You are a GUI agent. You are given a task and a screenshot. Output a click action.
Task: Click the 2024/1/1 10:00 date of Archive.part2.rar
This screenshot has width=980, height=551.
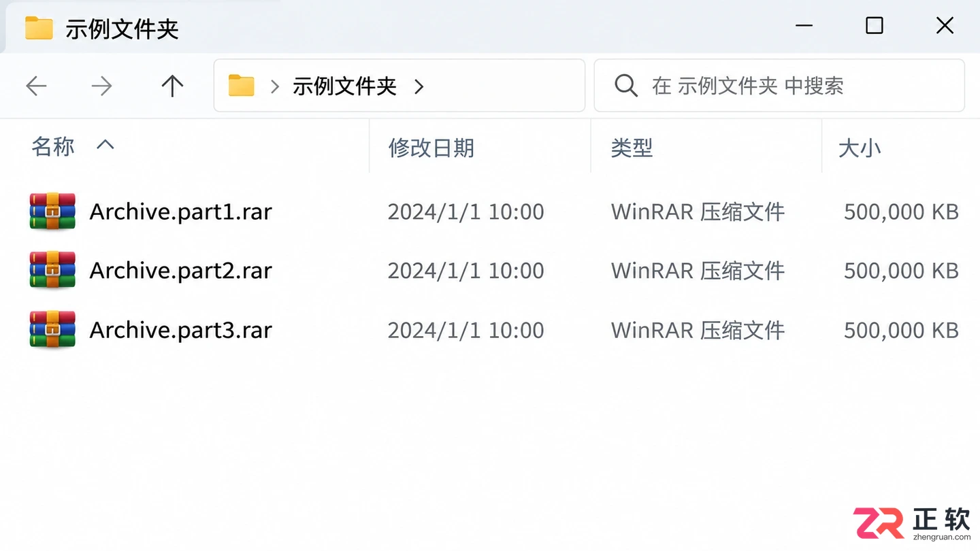click(465, 271)
